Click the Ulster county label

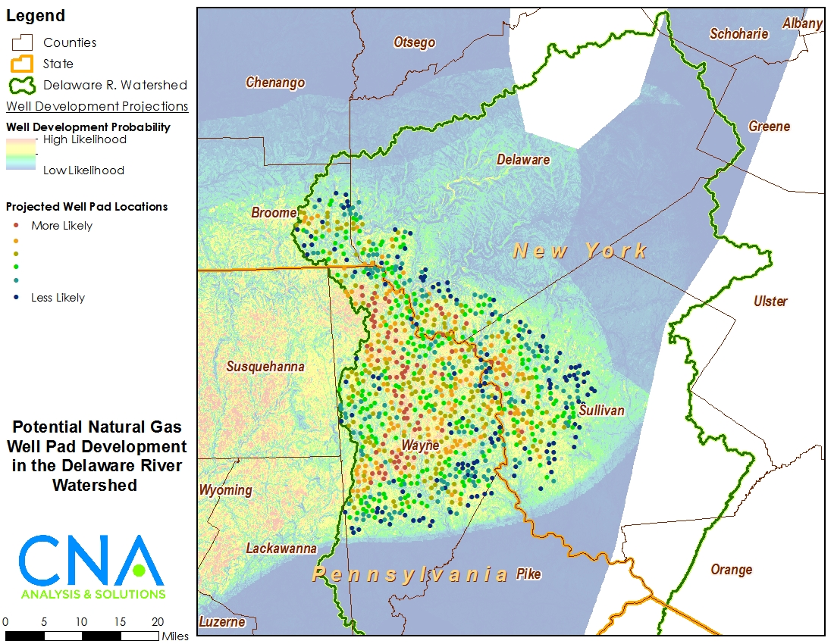[x=771, y=302]
